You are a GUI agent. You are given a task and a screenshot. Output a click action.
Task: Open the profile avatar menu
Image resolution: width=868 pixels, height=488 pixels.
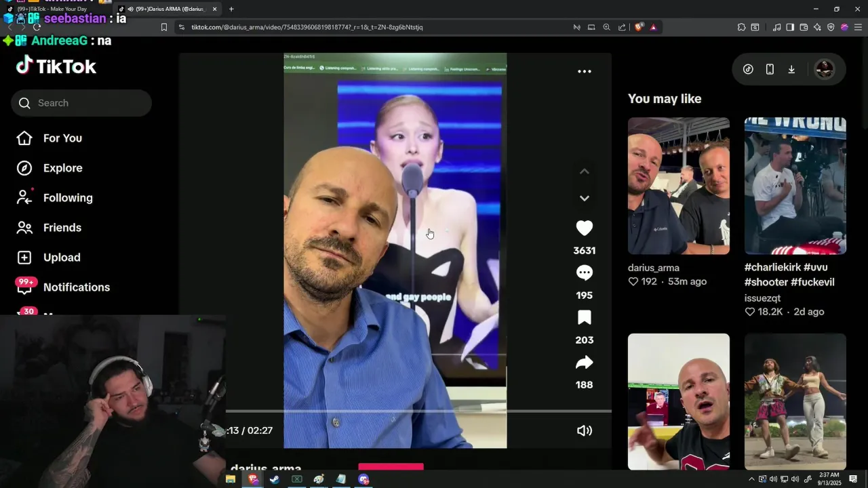tap(824, 69)
